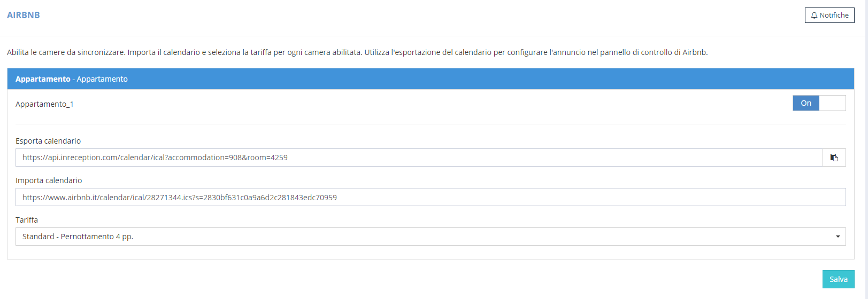Screen dimensions: 868x299
Task: Click the Esporta calendario label
Action: 48,141
